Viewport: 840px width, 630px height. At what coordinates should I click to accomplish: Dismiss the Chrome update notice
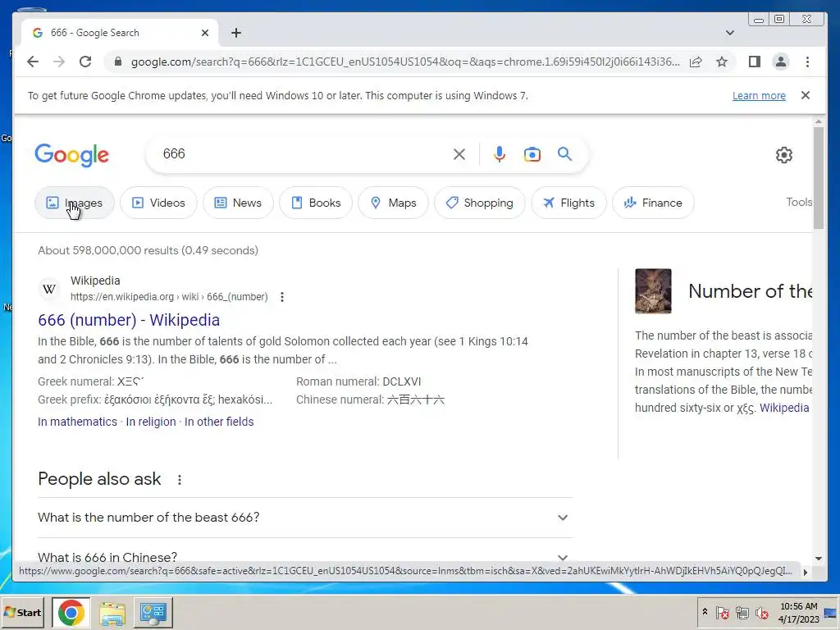coord(806,95)
